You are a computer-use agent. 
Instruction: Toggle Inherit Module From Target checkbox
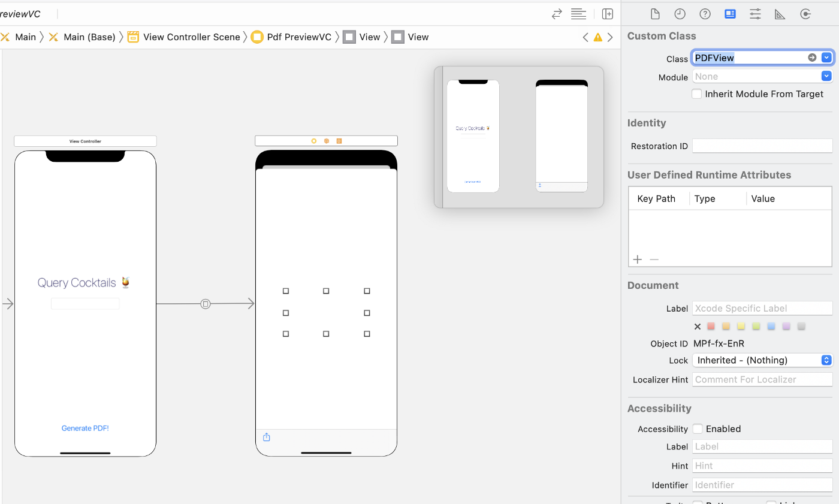(697, 94)
